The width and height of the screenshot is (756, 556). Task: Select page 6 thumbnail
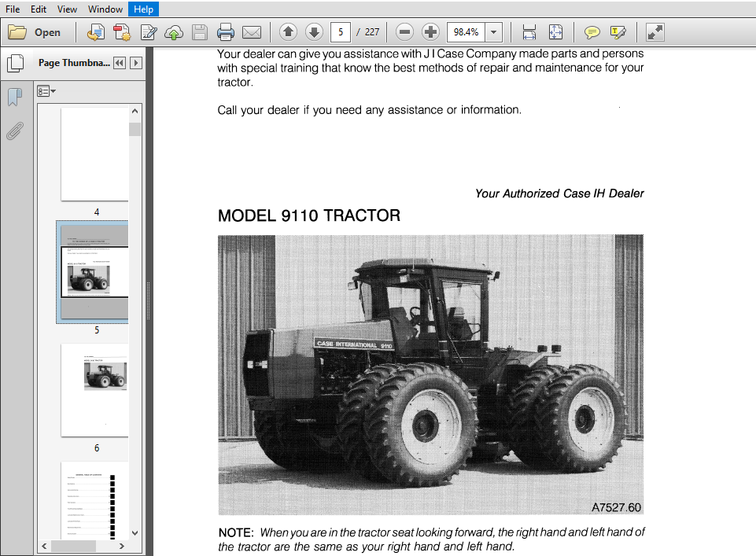point(94,390)
